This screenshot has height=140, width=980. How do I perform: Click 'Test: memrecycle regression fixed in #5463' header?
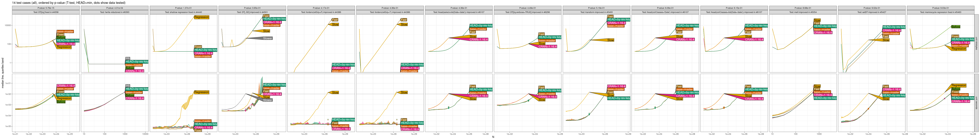940,12
